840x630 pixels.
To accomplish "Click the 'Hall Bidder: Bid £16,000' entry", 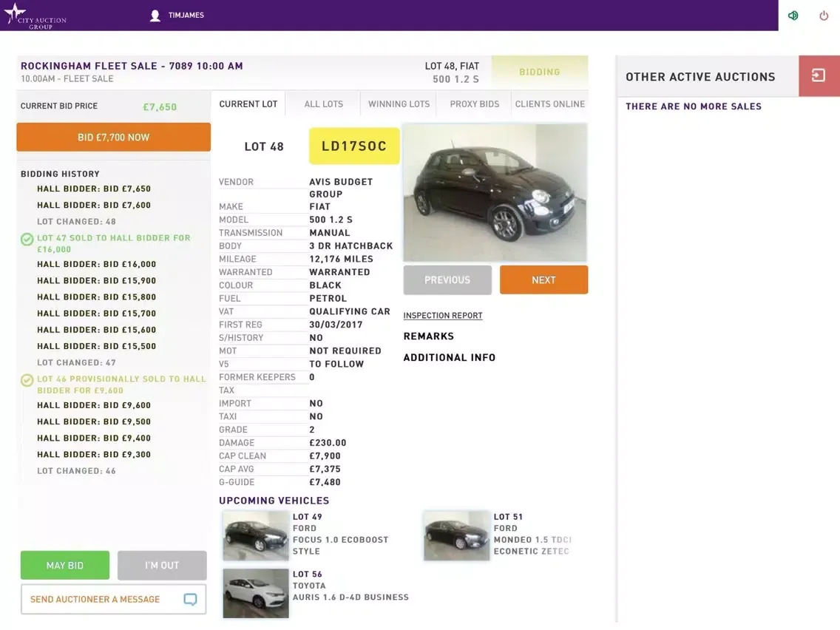I will (x=96, y=264).
